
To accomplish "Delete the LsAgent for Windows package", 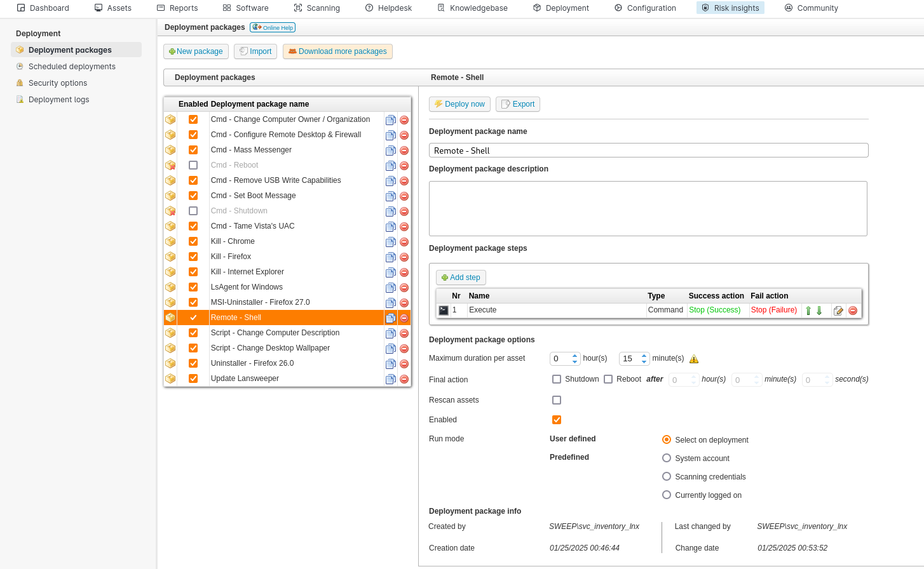I will pos(404,288).
